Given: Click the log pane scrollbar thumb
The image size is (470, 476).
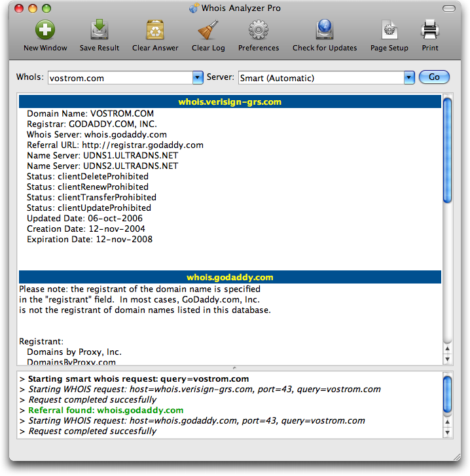Looking at the screenshot, I should point(447,394).
